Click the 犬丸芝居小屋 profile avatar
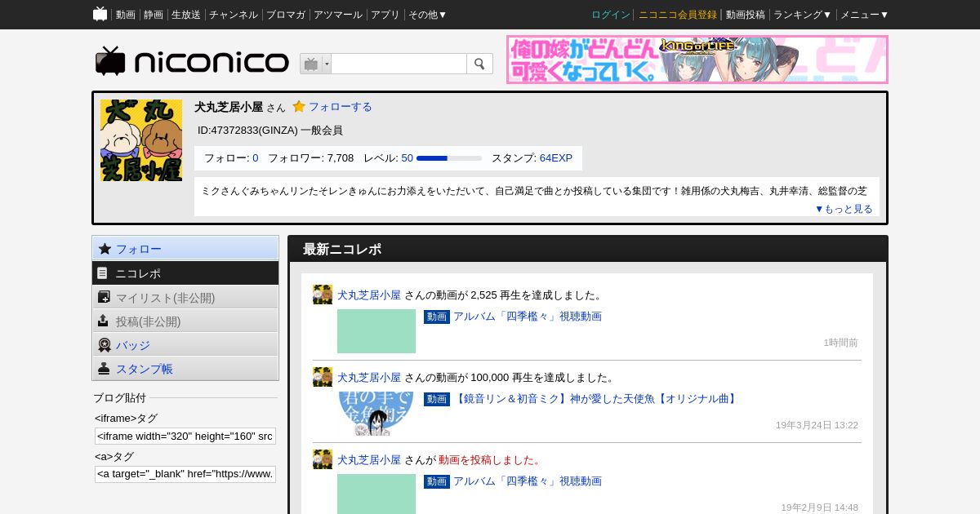 (x=141, y=140)
